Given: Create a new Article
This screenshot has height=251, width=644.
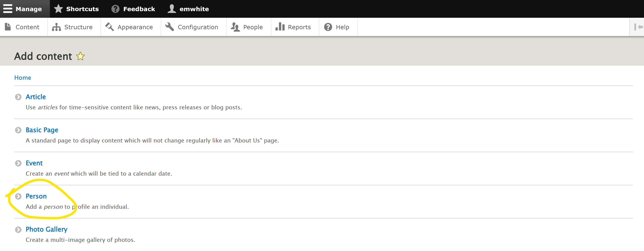Looking at the screenshot, I should coord(36,97).
